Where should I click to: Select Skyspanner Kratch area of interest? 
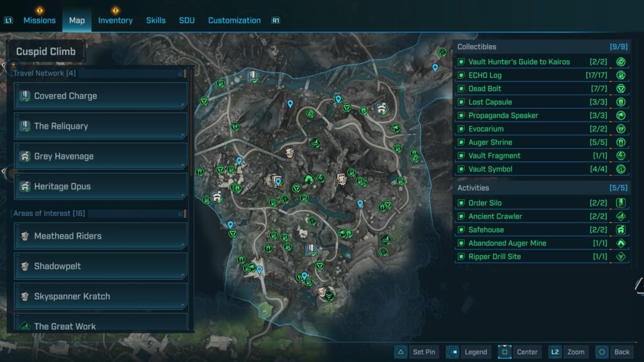pos(101,297)
